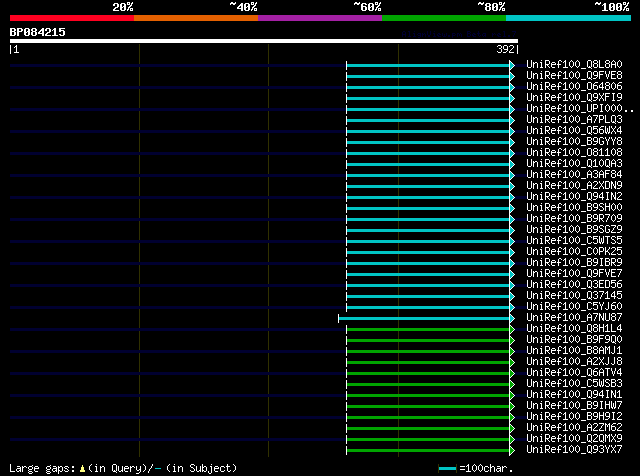Select hit label UniRef100_B9IBR9
Screen dimensions: 640x476
click(x=574, y=263)
